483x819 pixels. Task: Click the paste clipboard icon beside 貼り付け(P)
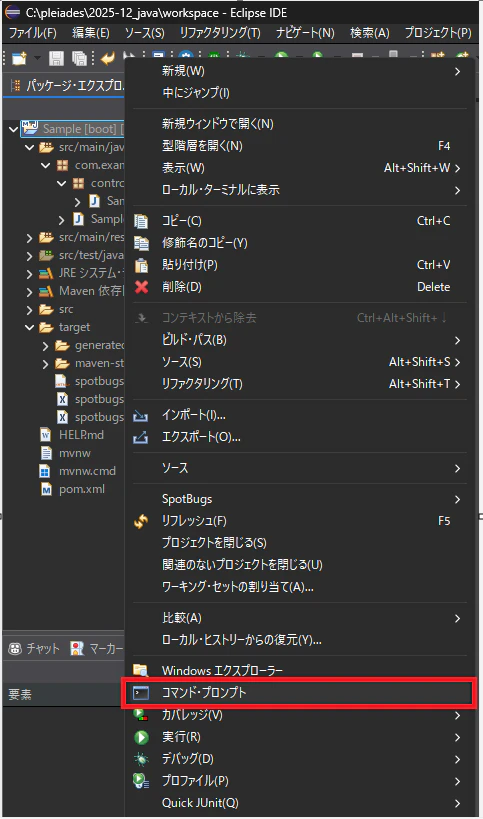[x=141, y=265]
